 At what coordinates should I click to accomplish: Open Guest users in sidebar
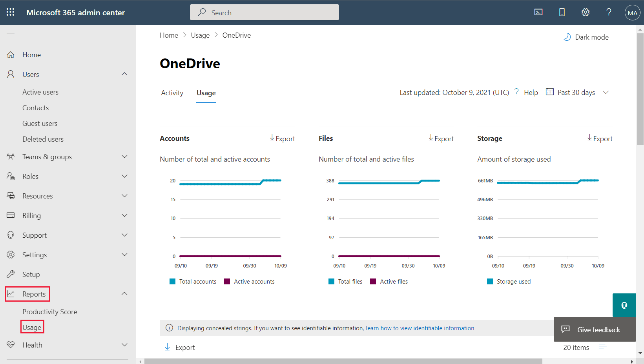(x=40, y=124)
